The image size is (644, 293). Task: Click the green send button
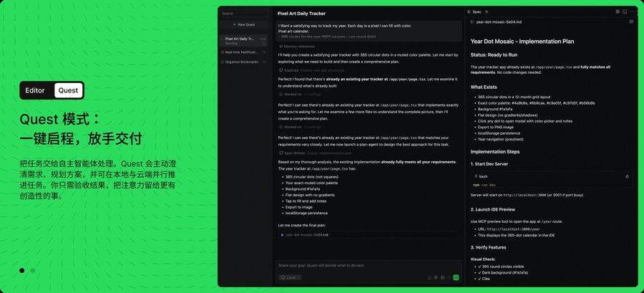tap(456, 277)
